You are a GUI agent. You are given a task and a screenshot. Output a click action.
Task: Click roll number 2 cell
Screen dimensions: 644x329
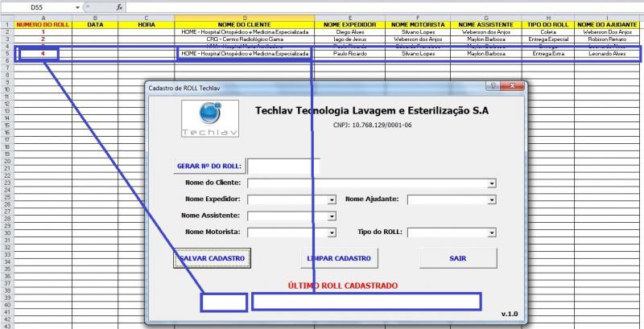pyautogui.click(x=43, y=39)
